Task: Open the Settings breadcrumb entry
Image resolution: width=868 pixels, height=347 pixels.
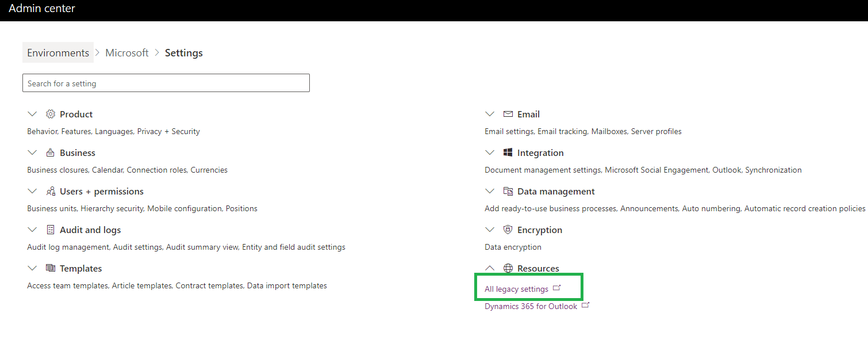Action: [x=183, y=52]
